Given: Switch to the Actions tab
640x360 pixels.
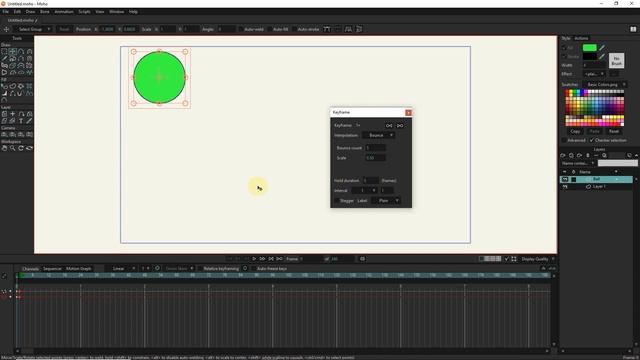Looking at the screenshot, I should [581, 38].
